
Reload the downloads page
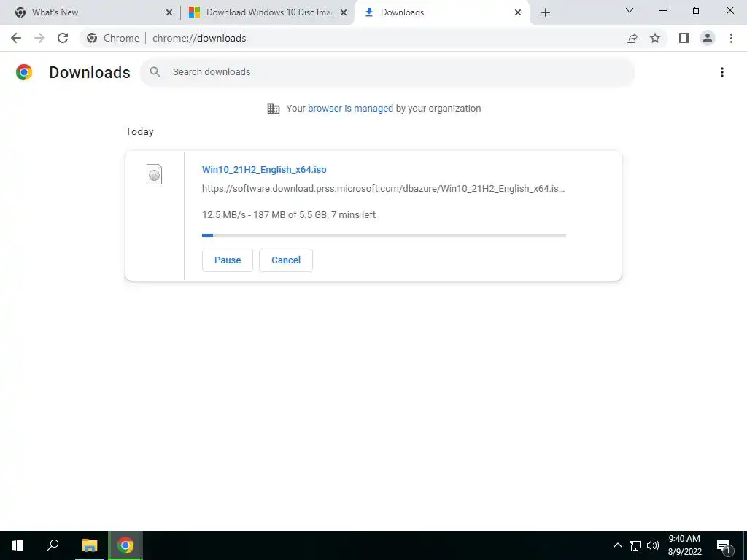(x=63, y=38)
